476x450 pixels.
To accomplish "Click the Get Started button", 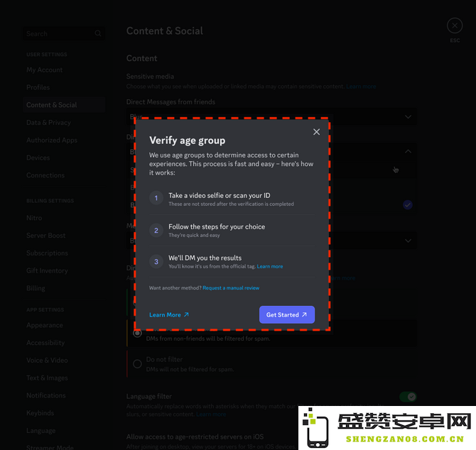I will click(x=287, y=314).
